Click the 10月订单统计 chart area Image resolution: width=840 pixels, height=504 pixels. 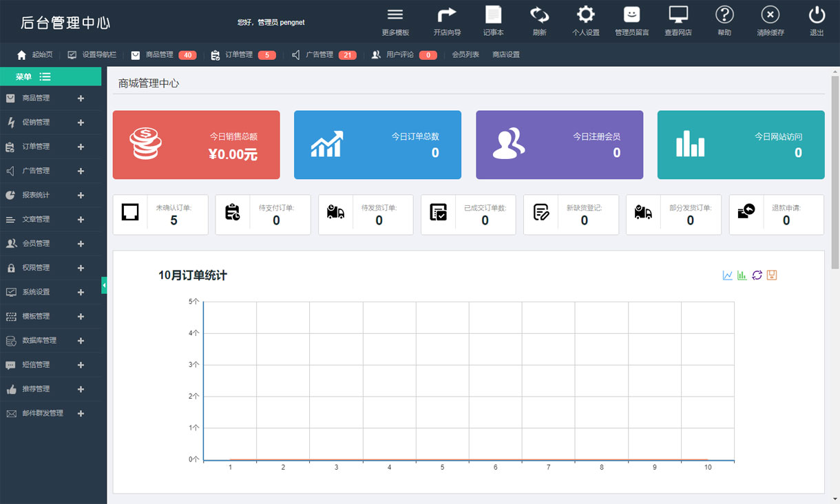tap(468, 381)
